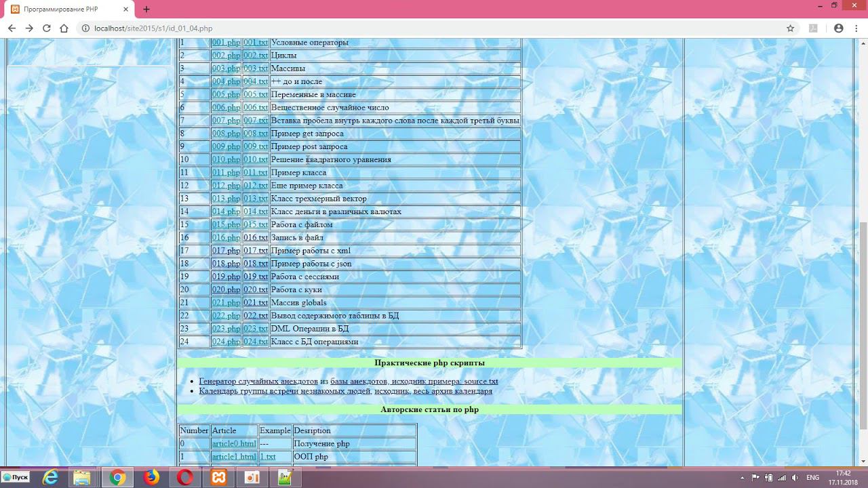Bookmark this page with the star icon

pyautogui.click(x=790, y=28)
